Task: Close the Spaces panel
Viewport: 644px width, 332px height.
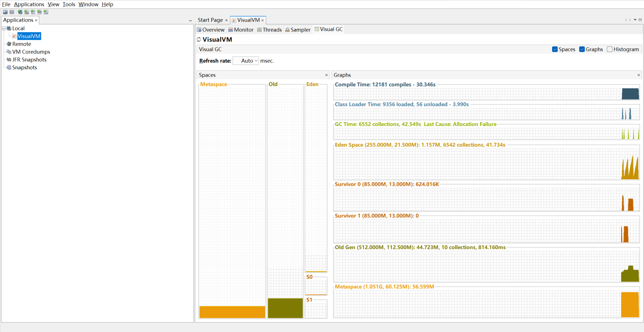Action: click(326, 75)
